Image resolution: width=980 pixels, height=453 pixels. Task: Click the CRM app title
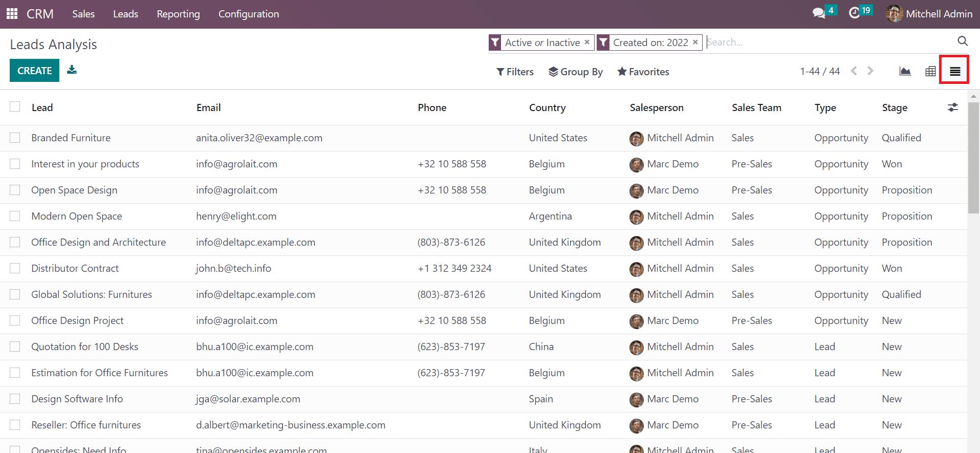tap(40, 14)
